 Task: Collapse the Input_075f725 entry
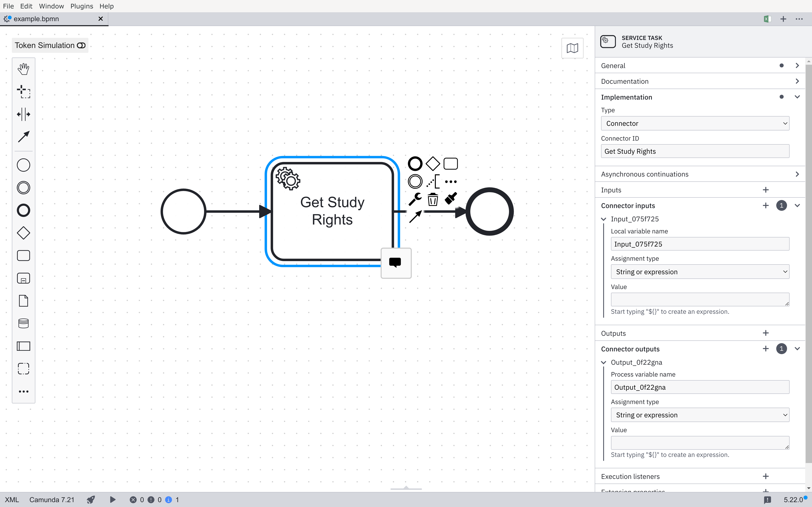tap(603, 219)
